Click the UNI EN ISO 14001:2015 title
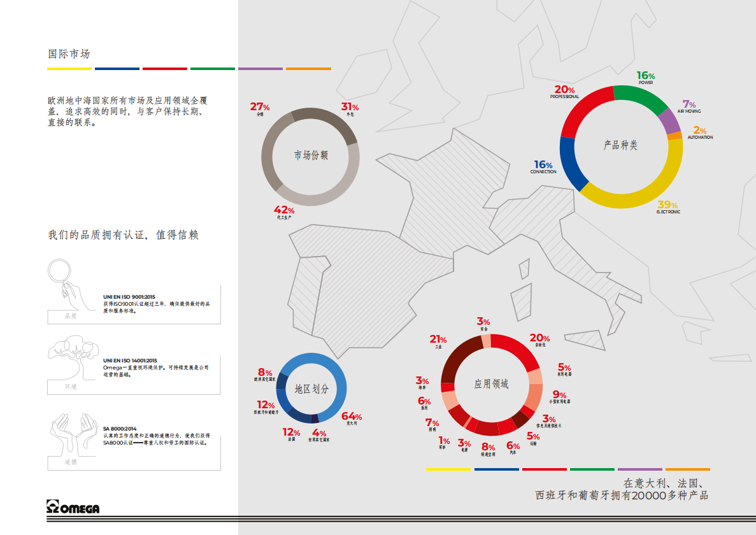Viewport: 756px width, 535px height. coord(130,360)
